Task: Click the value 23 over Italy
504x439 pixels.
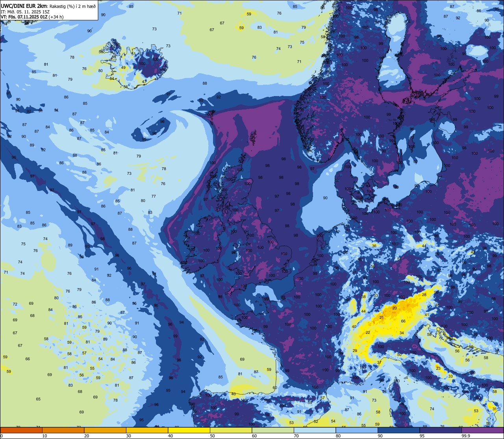Action: point(438,368)
